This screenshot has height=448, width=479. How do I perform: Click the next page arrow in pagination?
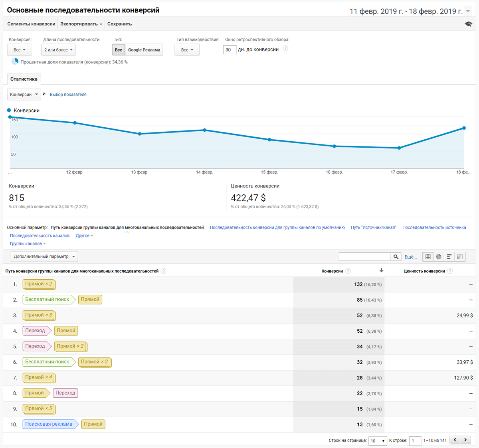[465, 440]
